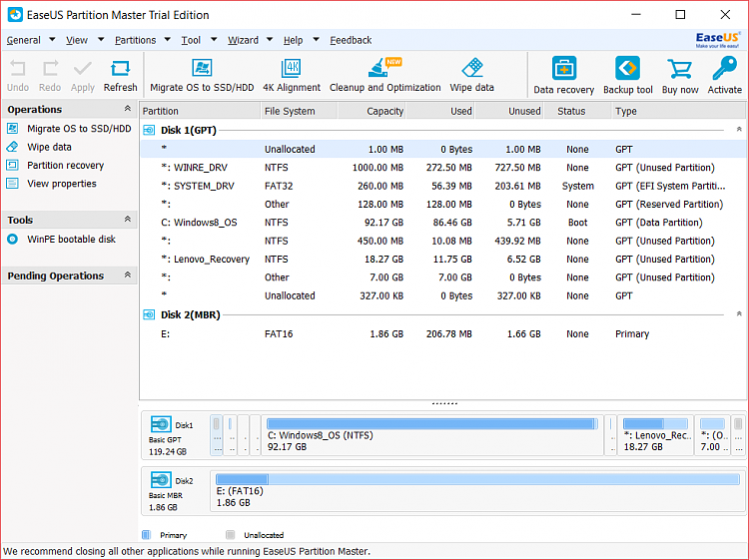Open the Partitions menu dropdown arrow
Image resolution: width=749 pixels, height=560 pixels.
click(x=167, y=40)
